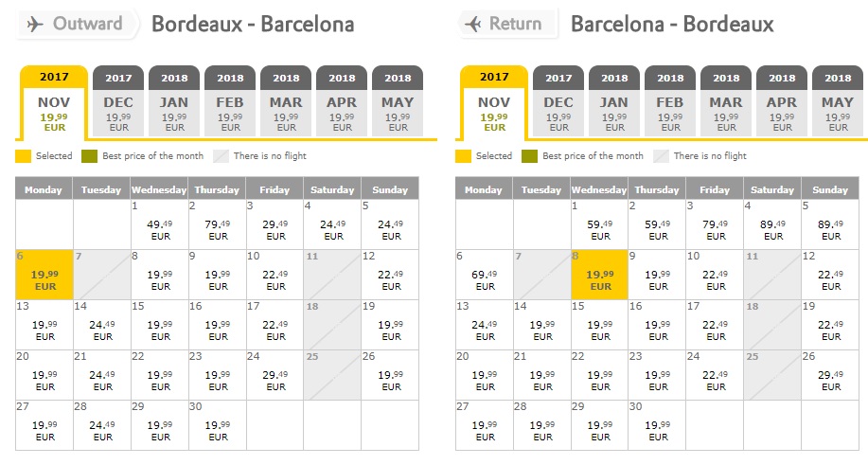Screen dimensions: 868x465
Task: Open the FEB 2018 tab in Outward
Action: tap(230, 100)
